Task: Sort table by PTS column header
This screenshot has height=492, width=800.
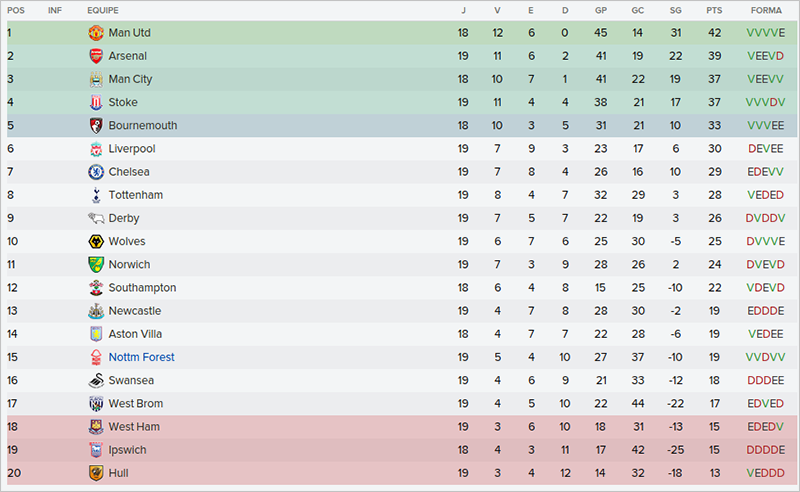Action: coord(713,10)
